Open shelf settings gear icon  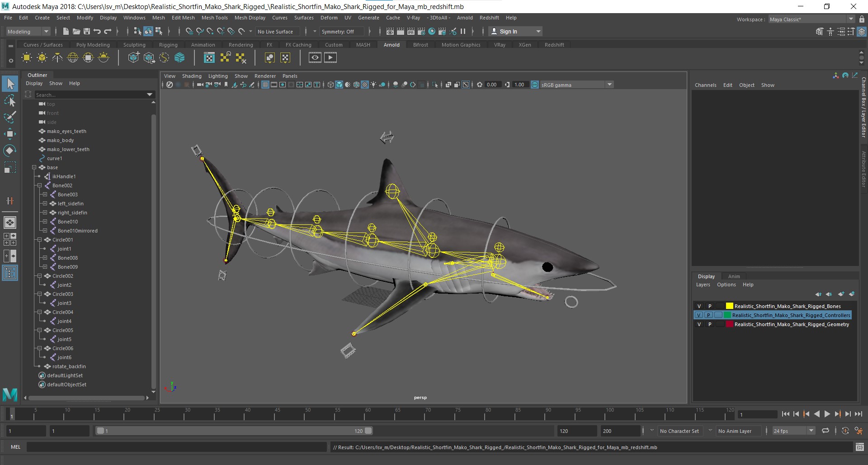(11, 61)
